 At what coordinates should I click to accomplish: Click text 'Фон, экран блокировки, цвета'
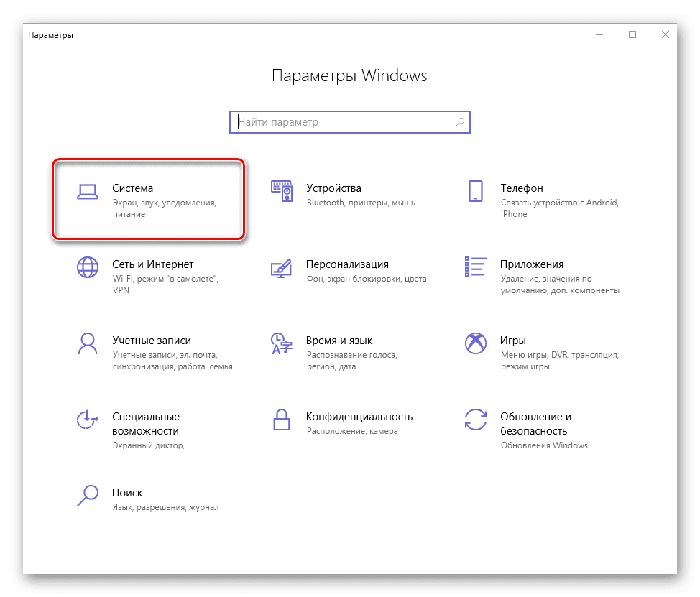click(x=367, y=279)
